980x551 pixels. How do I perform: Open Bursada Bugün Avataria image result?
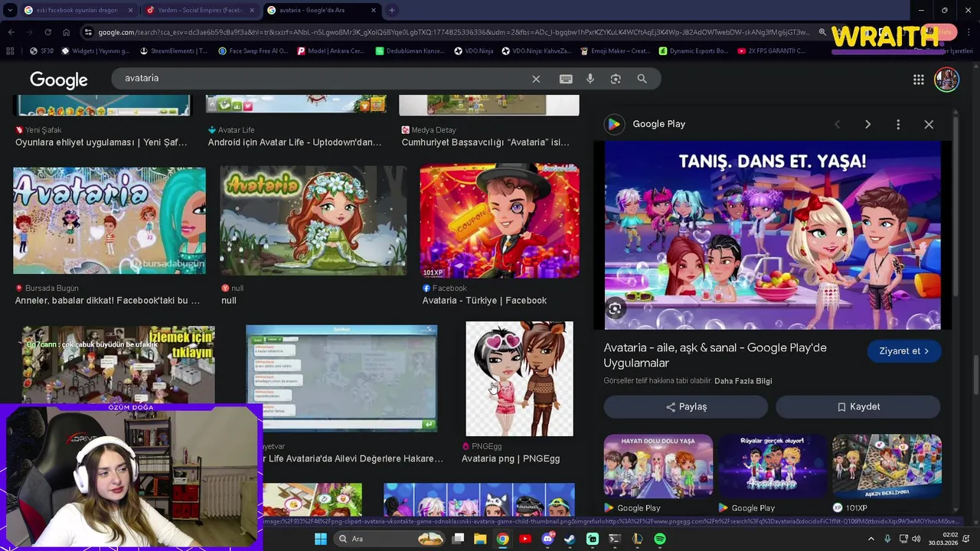coord(109,220)
